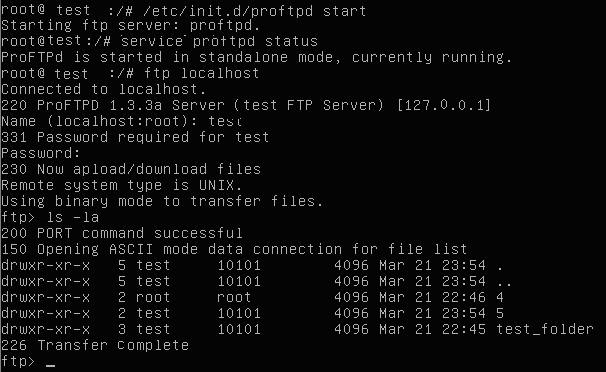Click '200 PORT command successful' line
The image size is (606, 372).
[x=122, y=233]
